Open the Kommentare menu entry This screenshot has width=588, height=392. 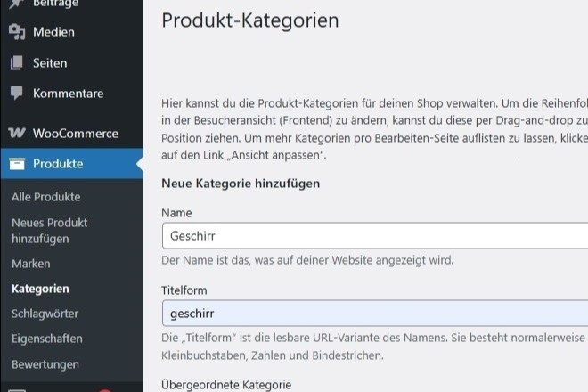(x=69, y=94)
